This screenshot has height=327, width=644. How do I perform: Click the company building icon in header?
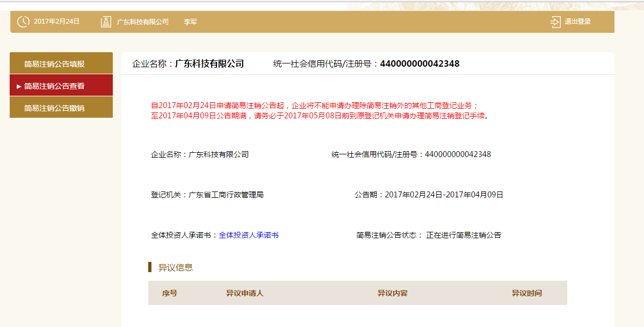click(x=106, y=22)
